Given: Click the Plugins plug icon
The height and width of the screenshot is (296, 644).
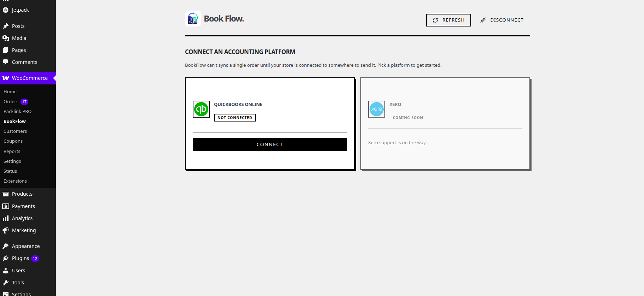Looking at the screenshot, I should pyautogui.click(x=6, y=258).
